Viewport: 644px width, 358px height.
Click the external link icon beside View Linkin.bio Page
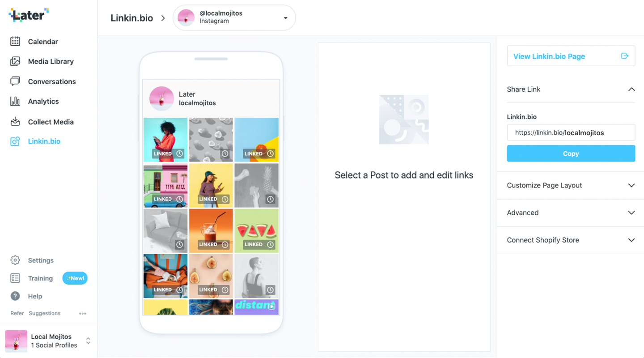click(x=625, y=56)
